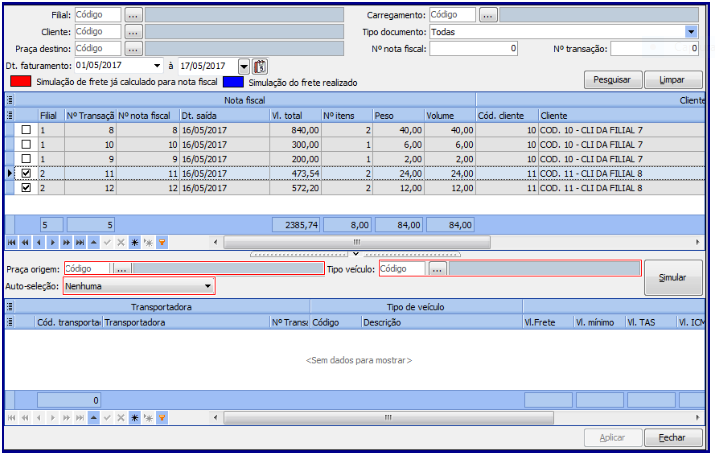
Task: Go to last record in Nota fiscal grid navigator
Action: coord(80,242)
